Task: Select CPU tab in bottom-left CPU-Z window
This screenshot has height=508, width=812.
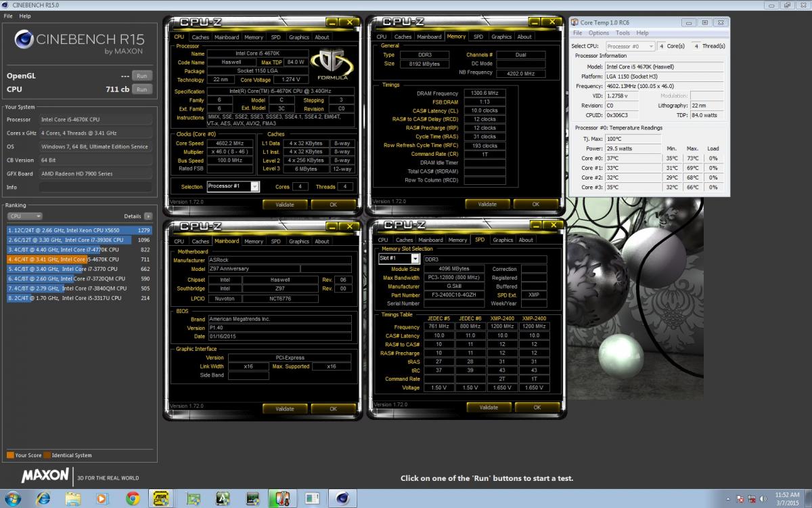Action: click(179, 241)
